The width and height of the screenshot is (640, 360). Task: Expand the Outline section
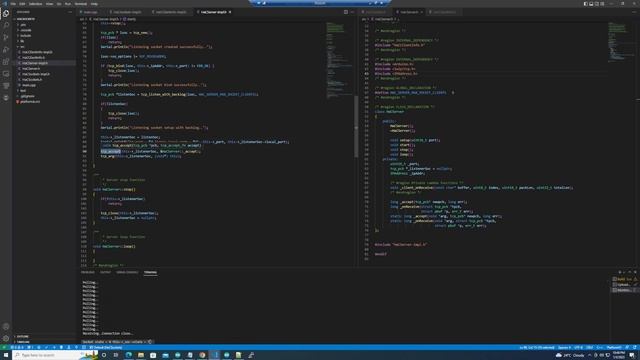click(x=22, y=336)
